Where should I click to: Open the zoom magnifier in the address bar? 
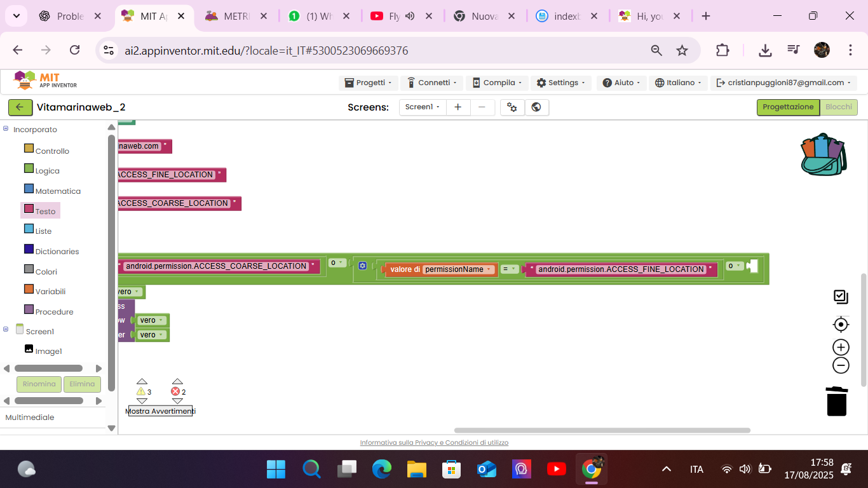pos(656,50)
